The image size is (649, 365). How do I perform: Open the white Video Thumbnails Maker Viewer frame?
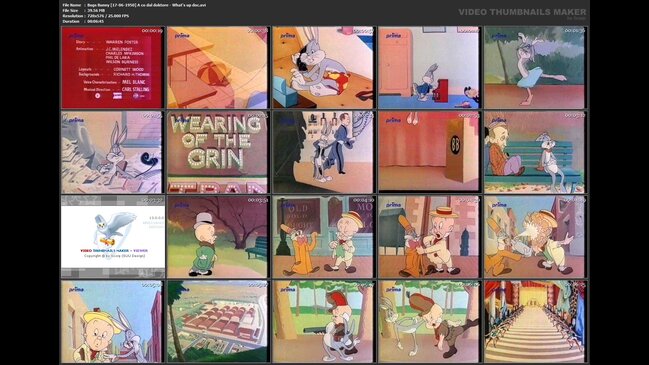(x=112, y=237)
